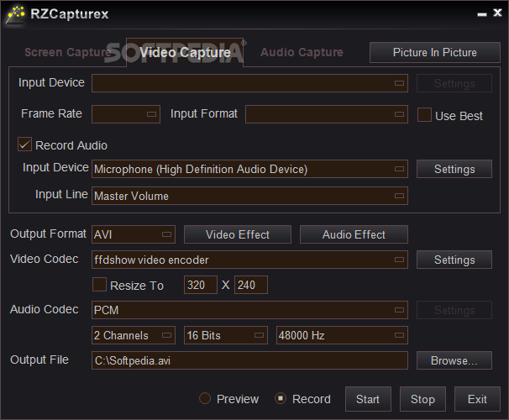
Task: Expand the Master Volume input line dropdown
Action: [249, 196]
